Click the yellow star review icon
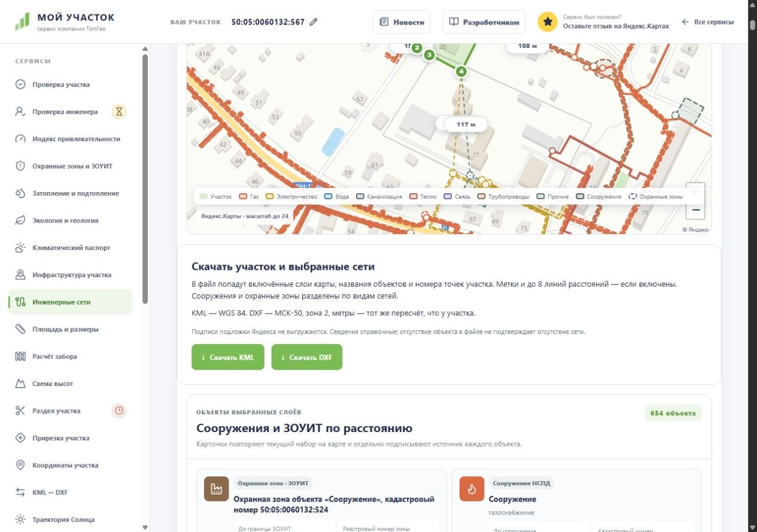The width and height of the screenshot is (757, 532). (547, 22)
